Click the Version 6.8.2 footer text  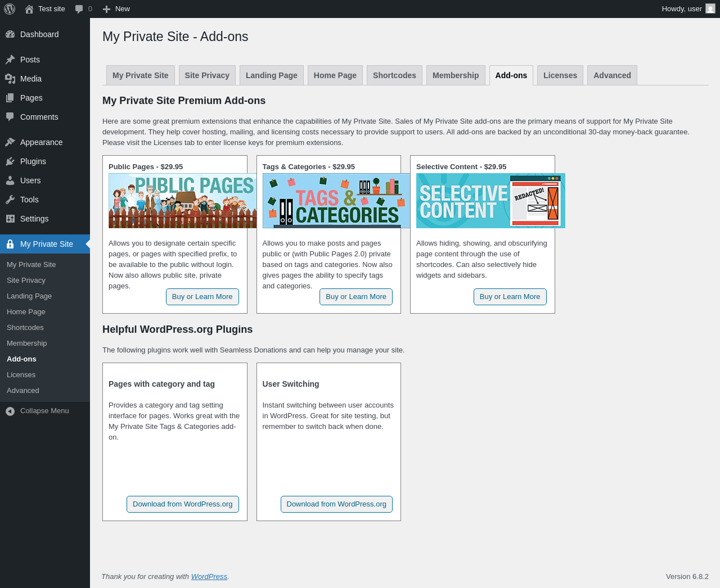687,577
